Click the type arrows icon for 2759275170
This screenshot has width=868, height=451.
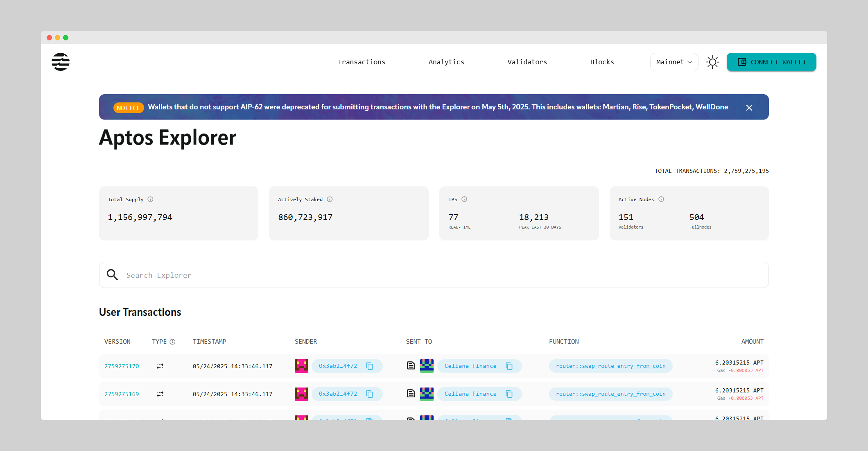160,366
